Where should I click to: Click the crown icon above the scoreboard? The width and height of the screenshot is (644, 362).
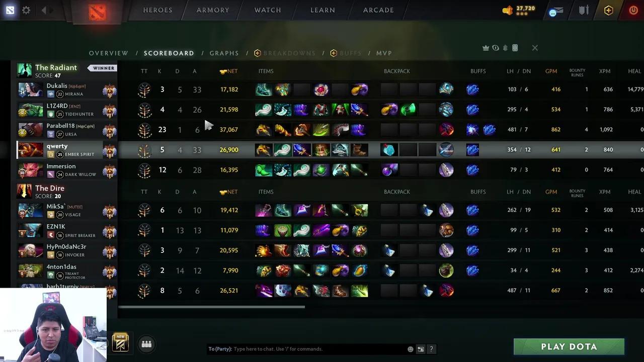tap(486, 48)
